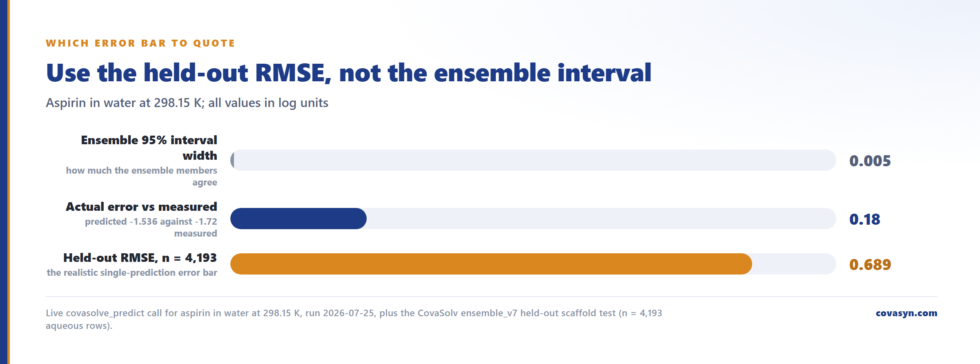The width and height of the screenshot is (980, 364).
Task: Click the main title about held-out RMSE
Action: pyautogui.click(x=349, y=73)
